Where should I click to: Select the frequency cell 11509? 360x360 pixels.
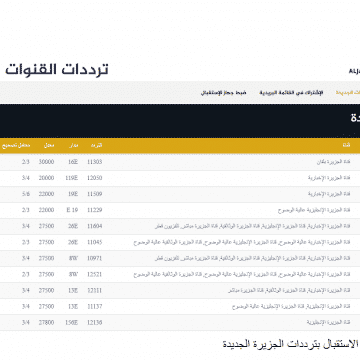pyautogui.click(x=95, y=194)
